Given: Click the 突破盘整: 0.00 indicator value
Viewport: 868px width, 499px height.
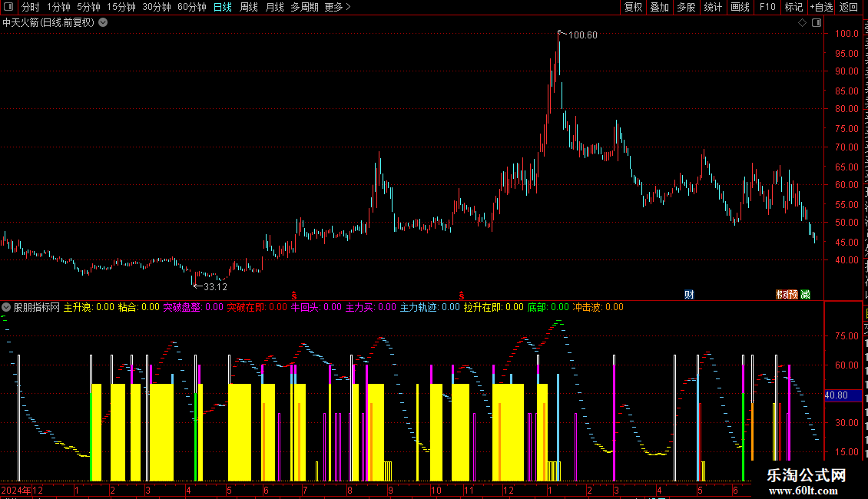Looking at the screenshot, I should (x=194, y=307).
